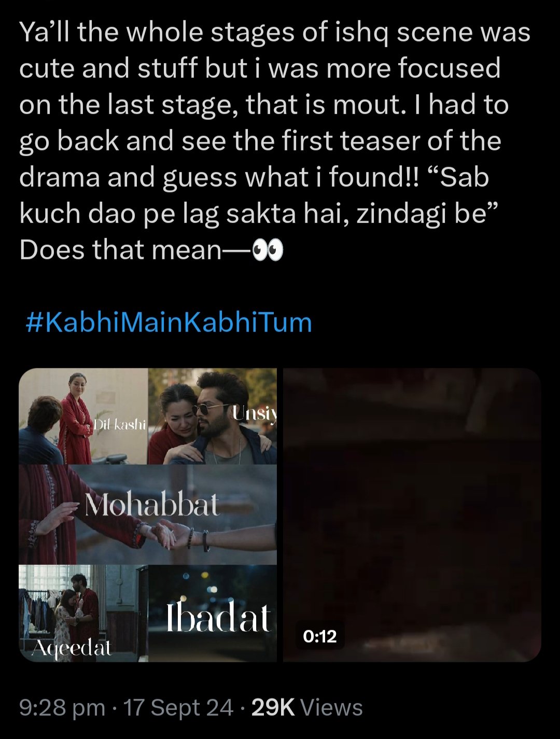
Task: Click the Ibadat caption text
Action: 218,618
